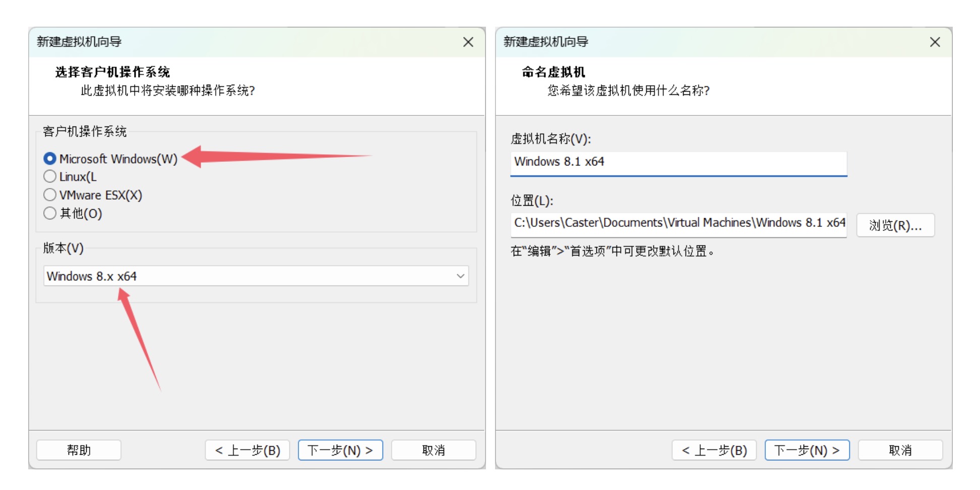This screenshot has width=980, height=490.
Task: Close the 选择客户机操作系统 wizard window
Action: pos(468,42)
